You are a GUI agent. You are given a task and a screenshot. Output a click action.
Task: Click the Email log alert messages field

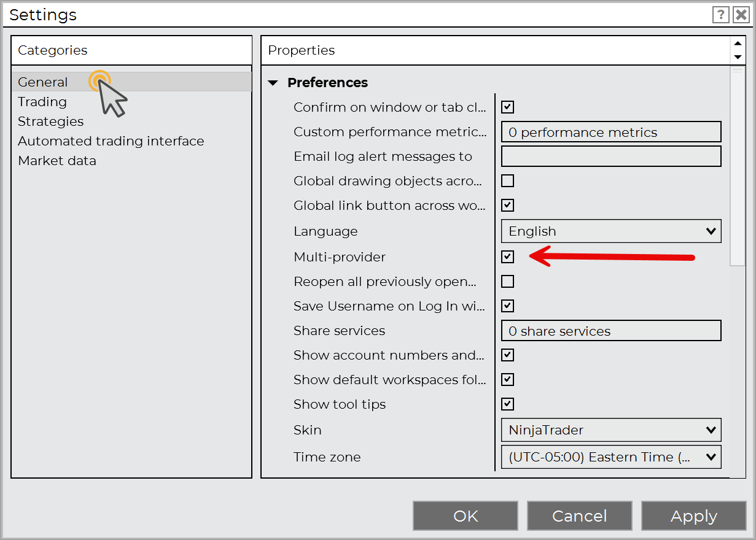tap(610, 156)
